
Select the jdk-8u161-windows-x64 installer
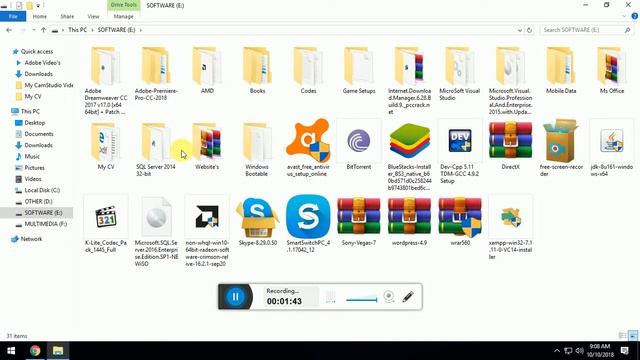pos(611,148)
